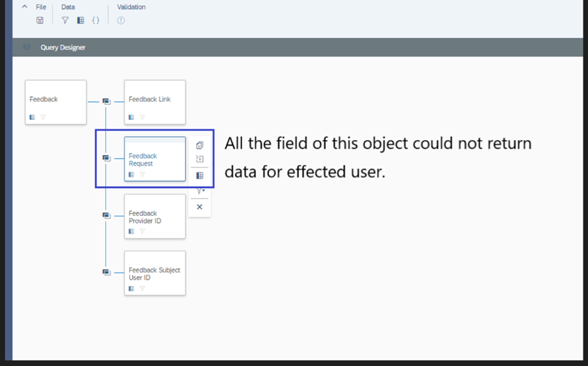Click the column icon inside the Feedback box

point(32,118)
